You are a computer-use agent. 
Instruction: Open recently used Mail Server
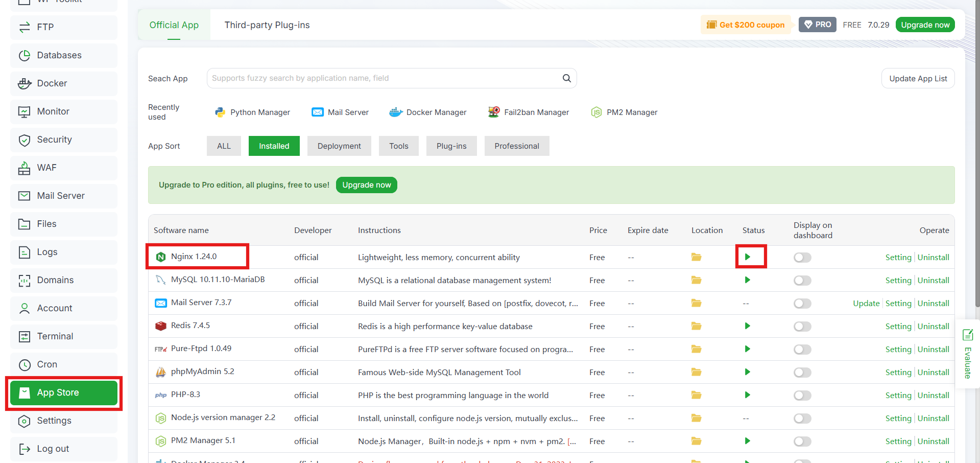340,112
